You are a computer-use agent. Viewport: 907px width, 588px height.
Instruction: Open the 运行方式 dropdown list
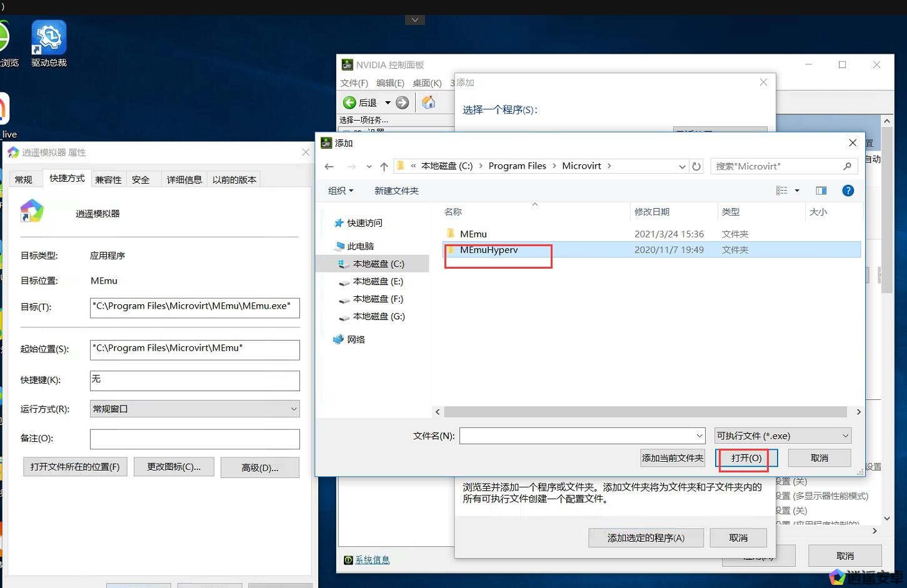194,409
